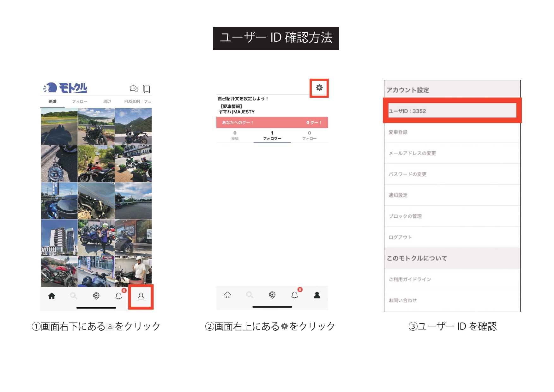
Task: Tap the あなたへのグー！ pink banner
Action: 272,123
